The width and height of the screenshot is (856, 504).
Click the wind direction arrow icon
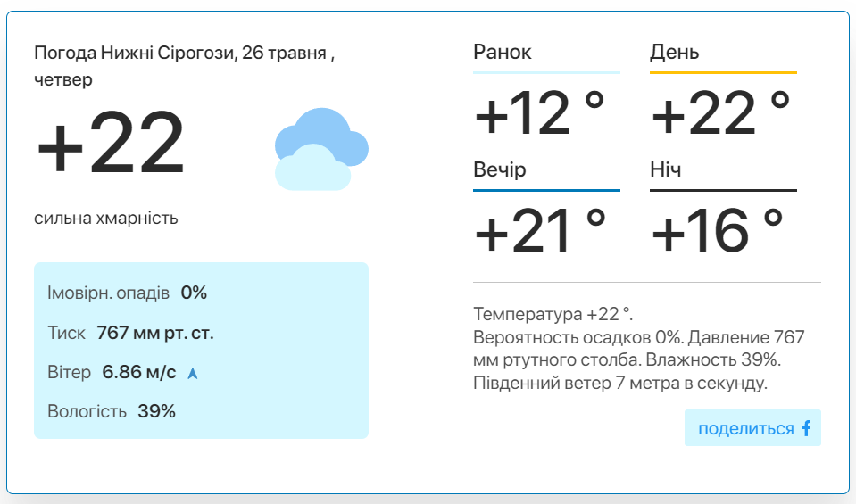pos(193,373)
